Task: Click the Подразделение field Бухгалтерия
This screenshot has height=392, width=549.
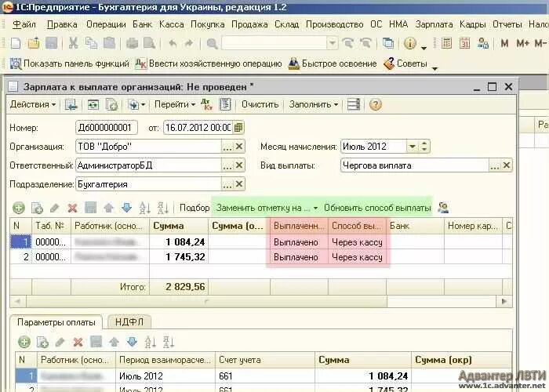Action: 148,184
